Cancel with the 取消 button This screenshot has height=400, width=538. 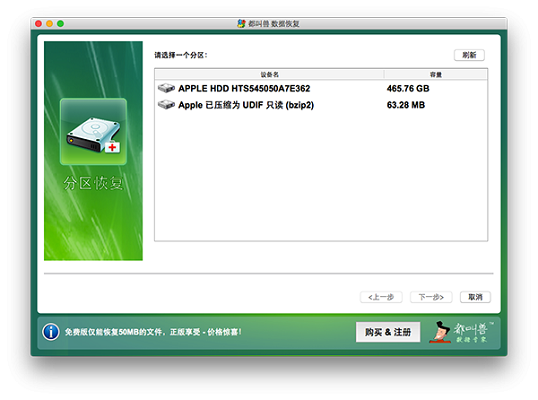(x=475, y=297)
